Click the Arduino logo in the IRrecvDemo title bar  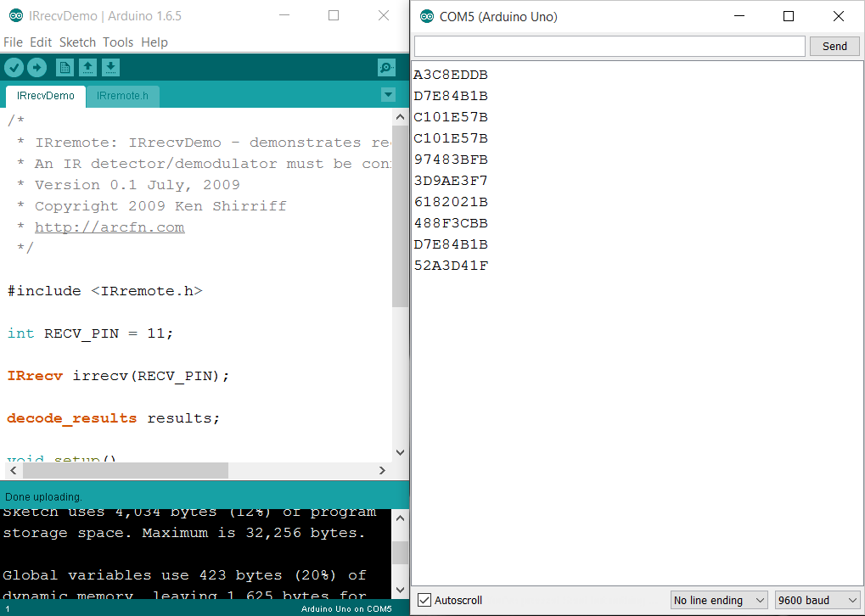(15, 16)
